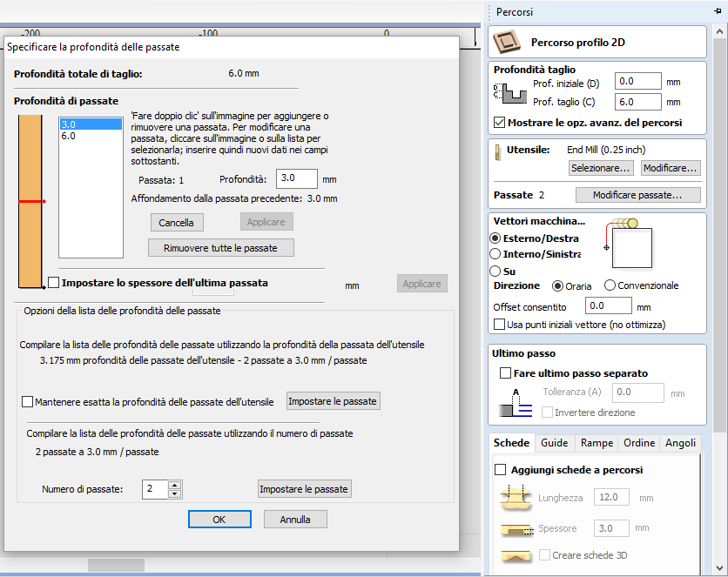This screenshot has width=728, height=577.
Task: Click Impostare le passate beside Numero di passate
Action: coord(304,489)
